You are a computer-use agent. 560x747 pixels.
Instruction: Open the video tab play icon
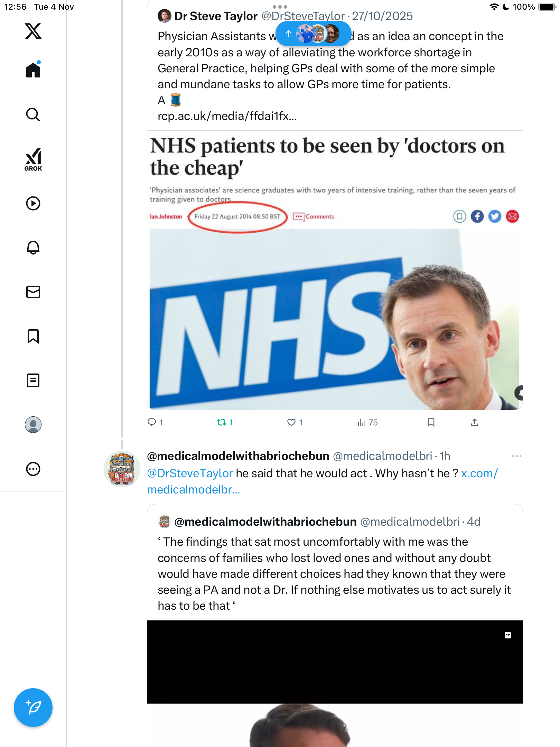(33, 203)
